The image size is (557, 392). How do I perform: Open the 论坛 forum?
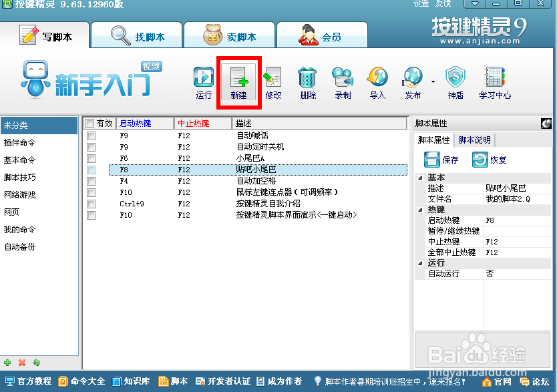534,382
